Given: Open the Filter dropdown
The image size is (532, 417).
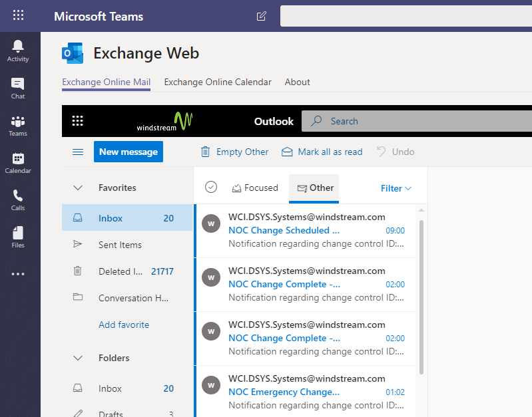Looking at the screenshot, I should (396, 188).
